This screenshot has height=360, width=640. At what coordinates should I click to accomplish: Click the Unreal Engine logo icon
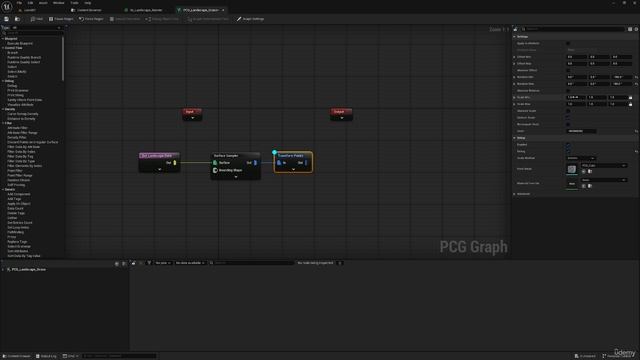pyautogui.click(x=7, y=6)
